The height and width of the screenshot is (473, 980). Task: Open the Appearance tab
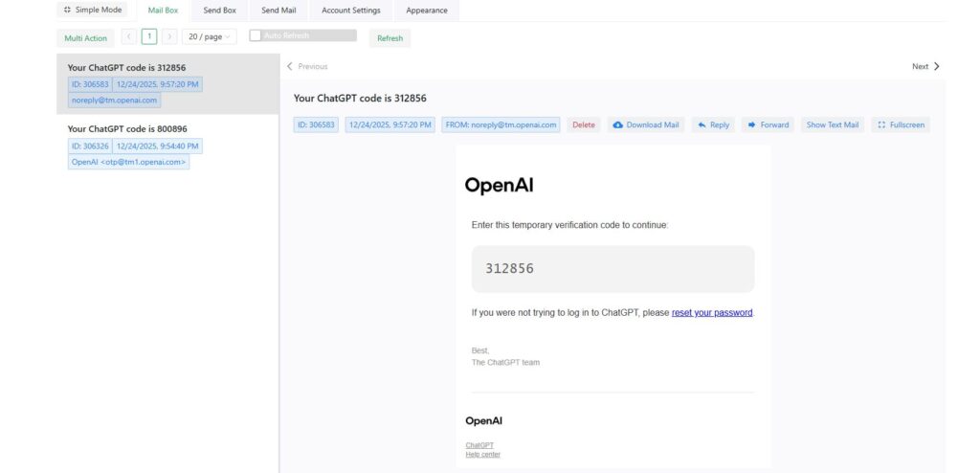pos(426,11)
